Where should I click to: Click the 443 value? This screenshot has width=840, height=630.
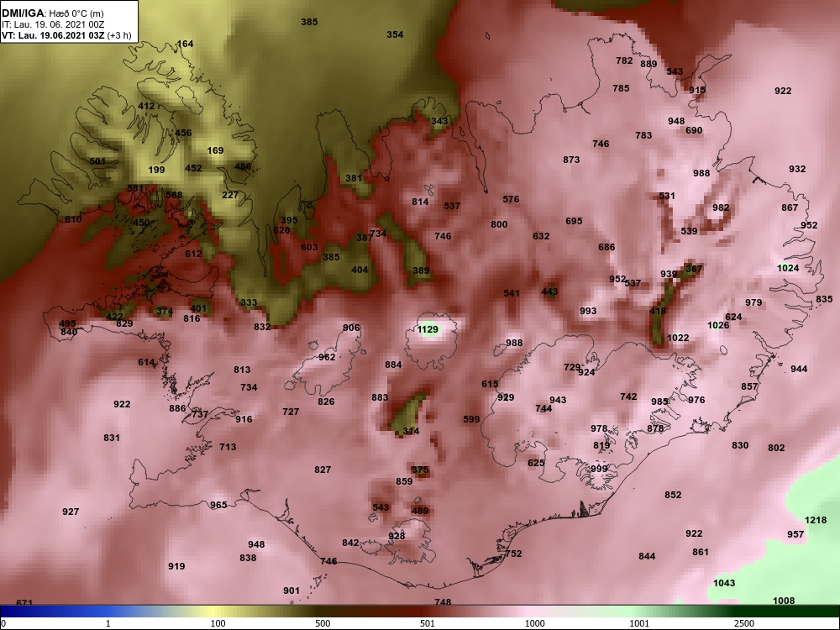549,292
